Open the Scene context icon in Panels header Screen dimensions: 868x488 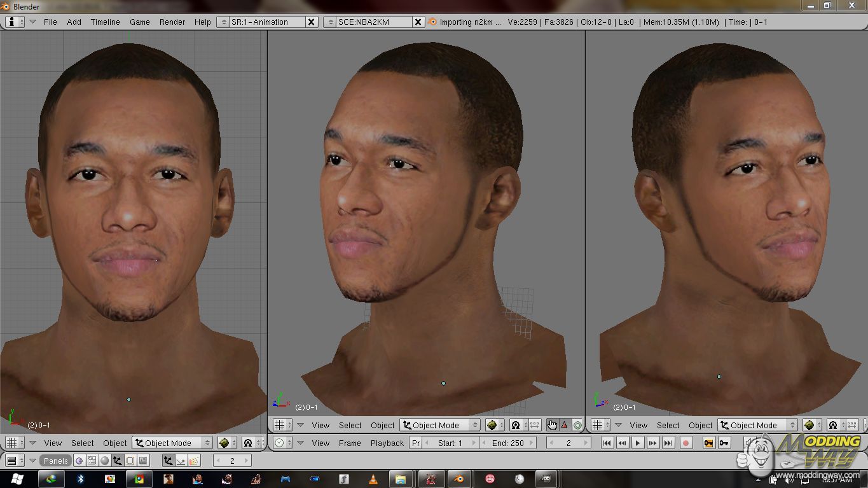click(142, 461)
